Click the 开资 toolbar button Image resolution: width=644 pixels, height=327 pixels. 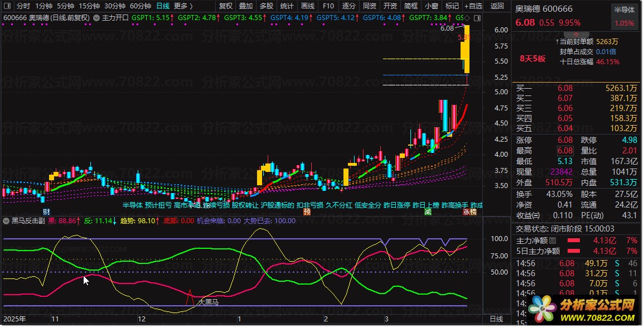click(390, 6)
